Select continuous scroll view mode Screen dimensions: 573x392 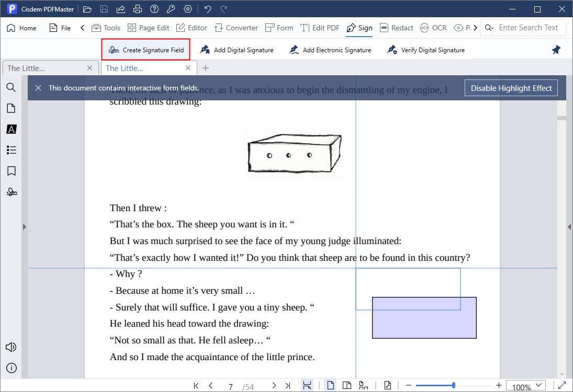[363, 385]
